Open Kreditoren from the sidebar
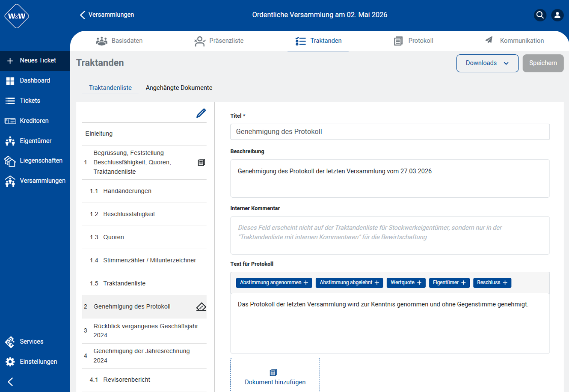The height and width of the screenshot is (392, 569). [x=34, y=121]
